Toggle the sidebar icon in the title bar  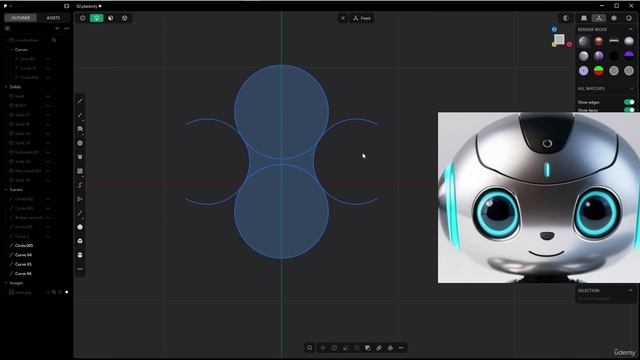tap(67, 6)
